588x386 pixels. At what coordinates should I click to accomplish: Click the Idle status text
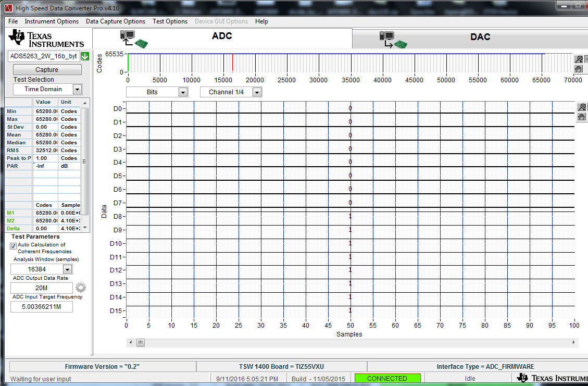click(x=470, y=379)
